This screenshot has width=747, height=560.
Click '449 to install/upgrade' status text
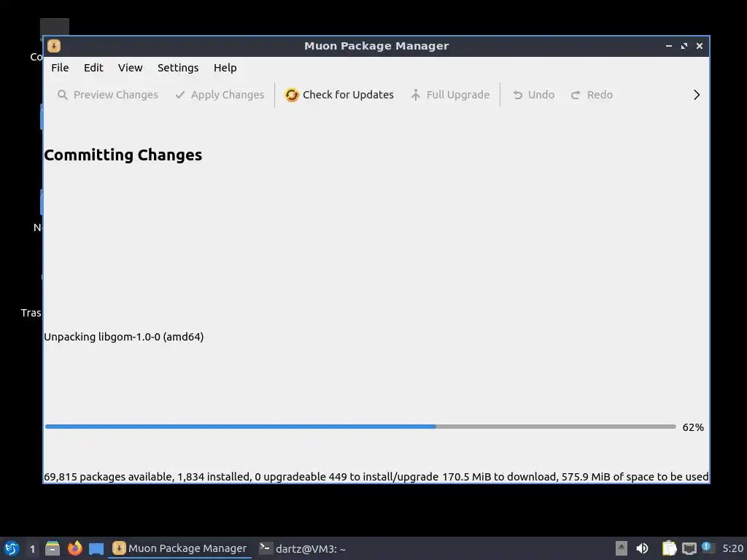click(383, 477)
